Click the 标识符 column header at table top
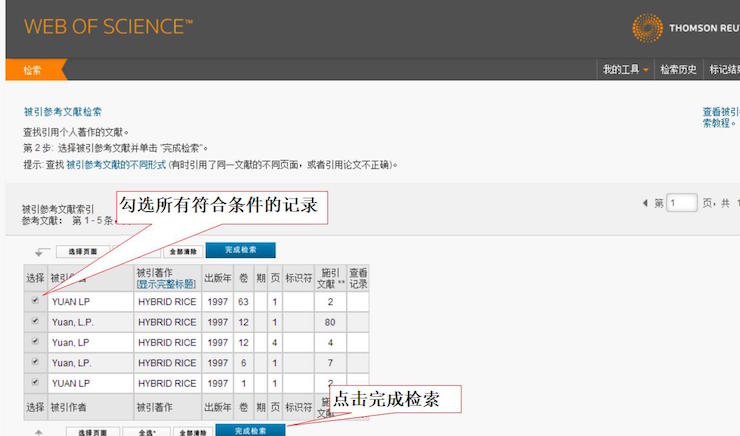The image size is (740, 436). click(298, 278)
